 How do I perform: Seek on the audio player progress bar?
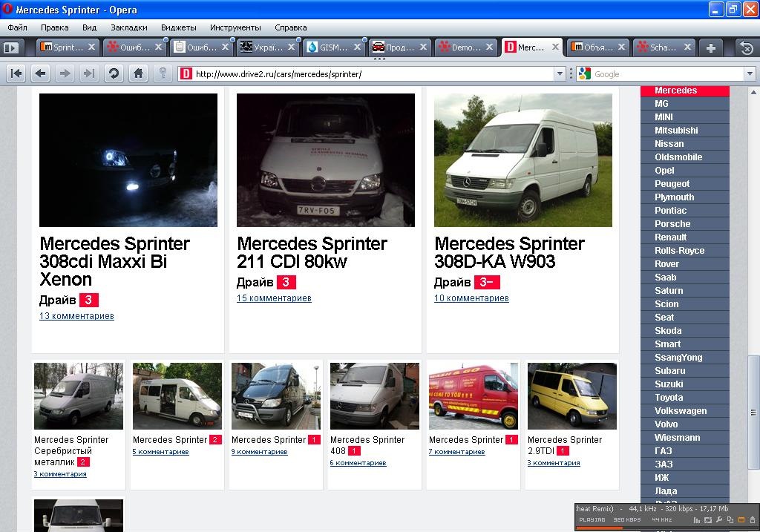click(667, 528)
